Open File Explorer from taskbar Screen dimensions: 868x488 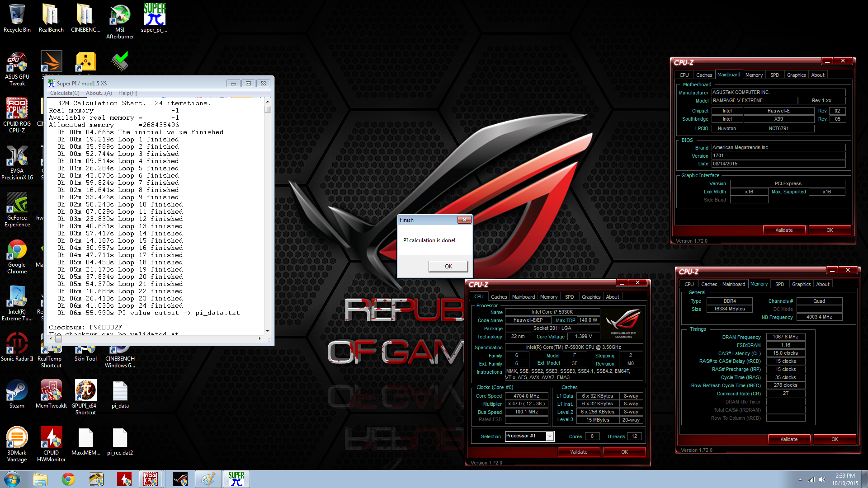(40, 479)
